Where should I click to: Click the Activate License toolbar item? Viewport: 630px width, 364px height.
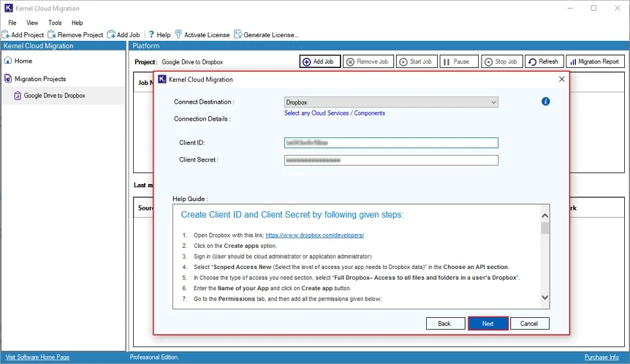tap(202, 35)
